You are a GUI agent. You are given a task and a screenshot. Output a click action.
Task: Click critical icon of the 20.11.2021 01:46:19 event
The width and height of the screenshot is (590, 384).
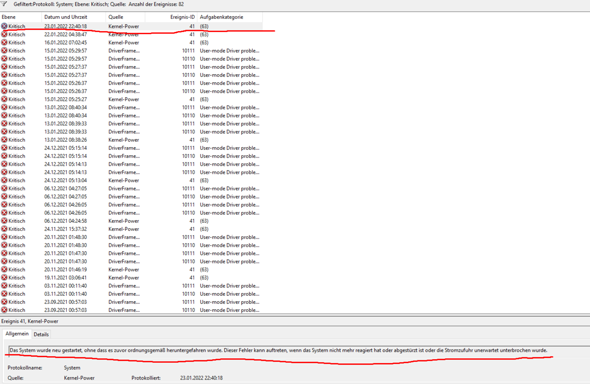pos(4,270)
